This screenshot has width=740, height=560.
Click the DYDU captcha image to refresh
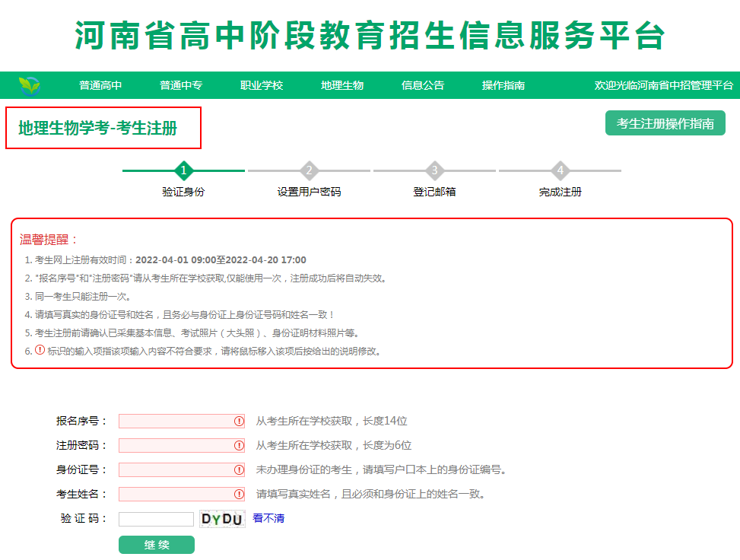(222, 518)
